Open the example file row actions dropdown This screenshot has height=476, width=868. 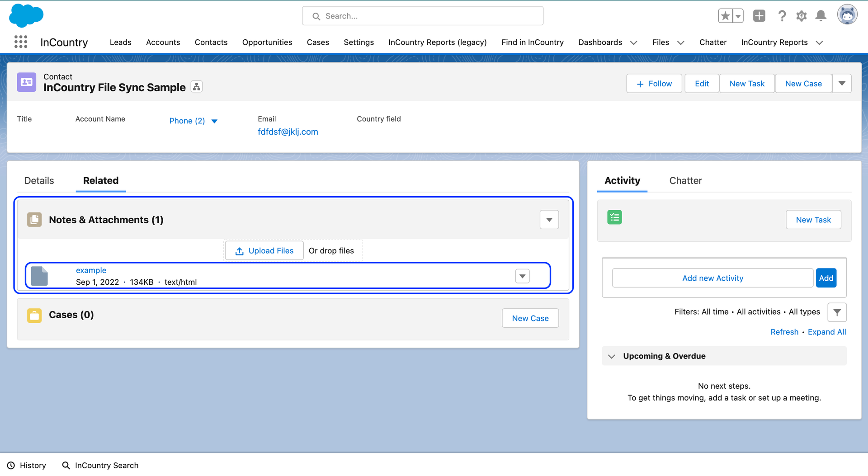[x=523, y=276]
